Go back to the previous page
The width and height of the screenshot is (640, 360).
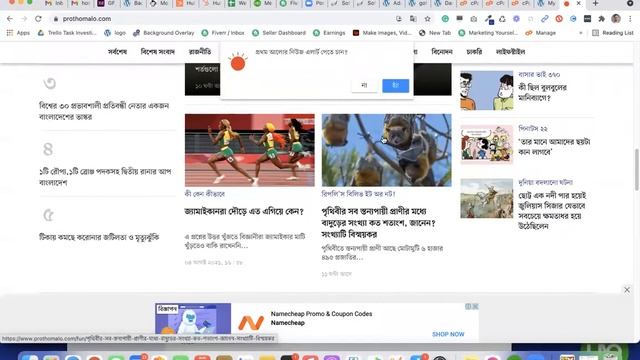coord(10,19)
